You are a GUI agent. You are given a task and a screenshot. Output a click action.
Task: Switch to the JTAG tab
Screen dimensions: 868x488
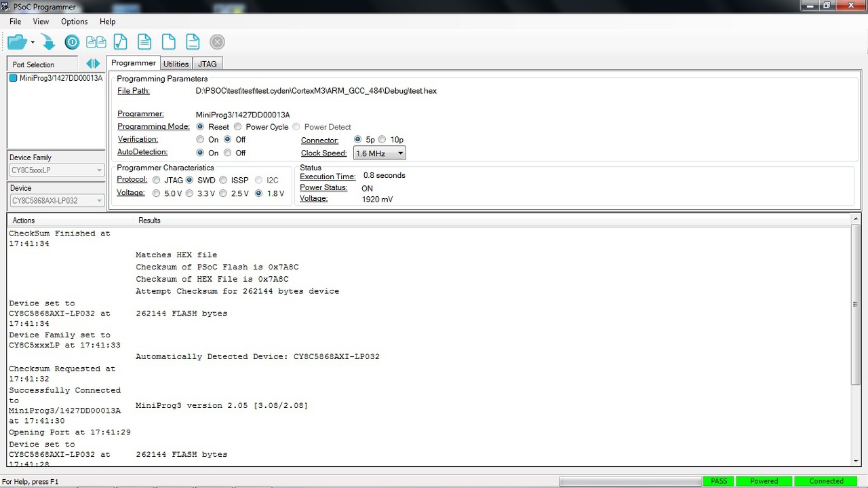pos(208,64)
